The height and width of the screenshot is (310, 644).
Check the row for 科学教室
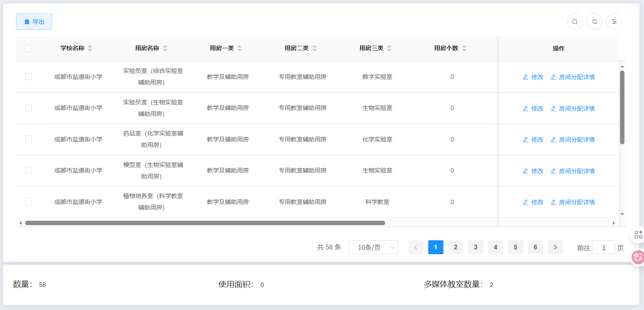pos(28,202)
